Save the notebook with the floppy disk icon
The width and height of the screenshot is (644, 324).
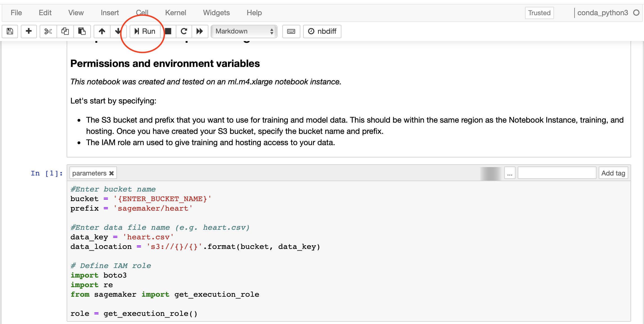10,31
